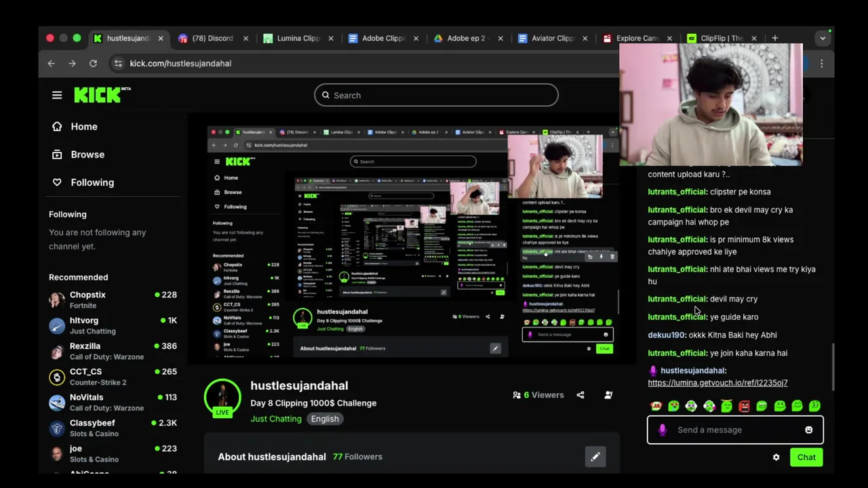Open the lumina.getvouch.io link in chat
Viewport: 868px width, 488px height.
(x=717, y=382)
